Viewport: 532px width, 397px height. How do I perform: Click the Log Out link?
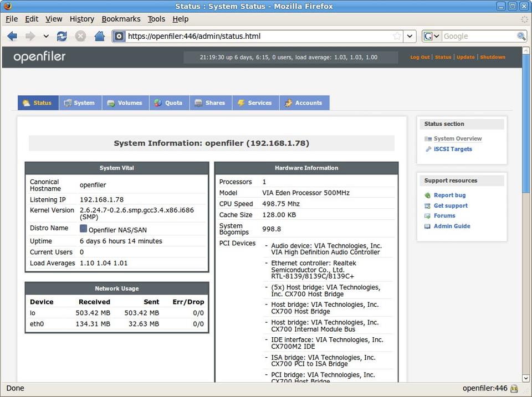[x=420, y=57]
